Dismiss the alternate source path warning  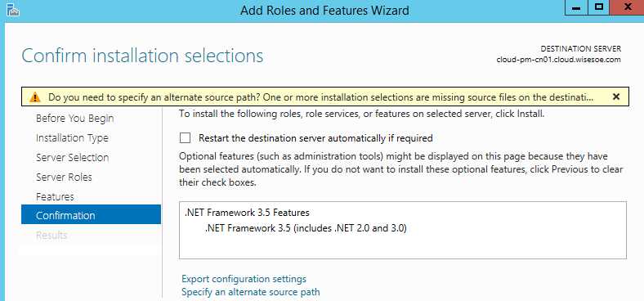tap(615, 97)
